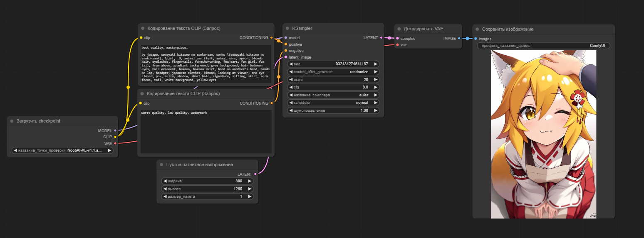Screen dimensions: 644x238
Task: Select previous scheduler with left arrow before scheduler
Action: click(291, 103)
